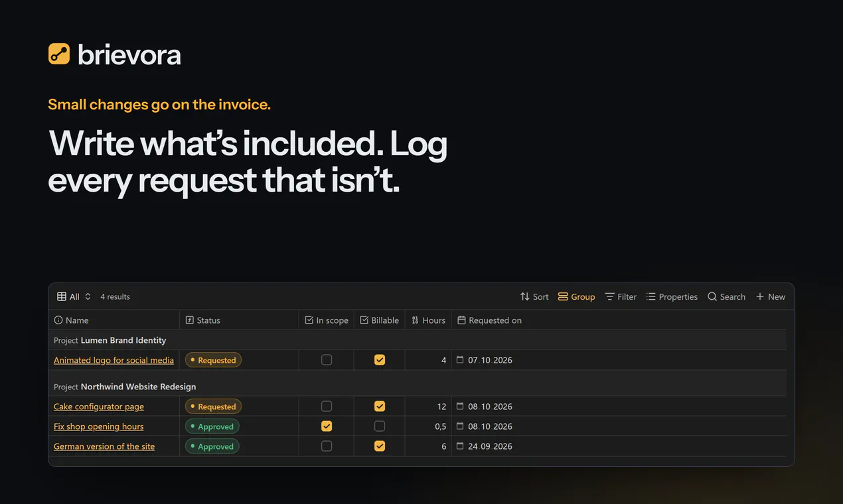Viewport: 843px width, 504px height.
Task: Click Approved status of German version row
Action: click(212, 446)
